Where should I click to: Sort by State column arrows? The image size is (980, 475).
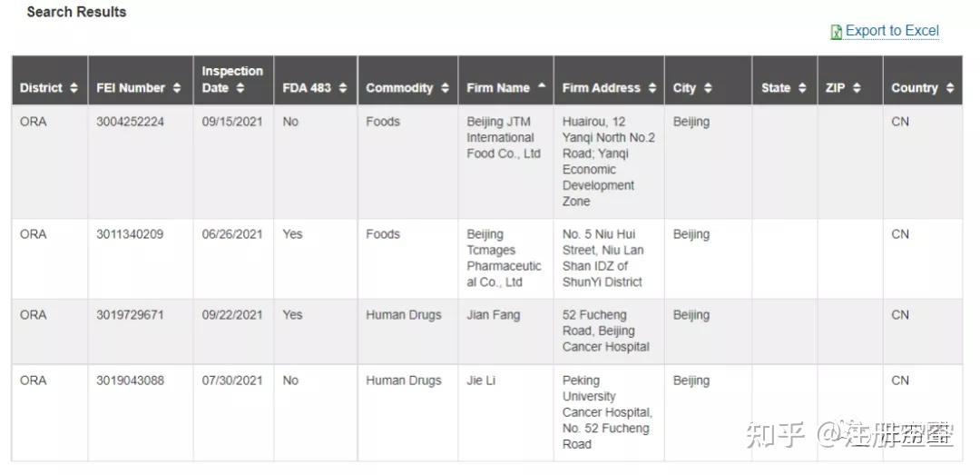point(803,88)
